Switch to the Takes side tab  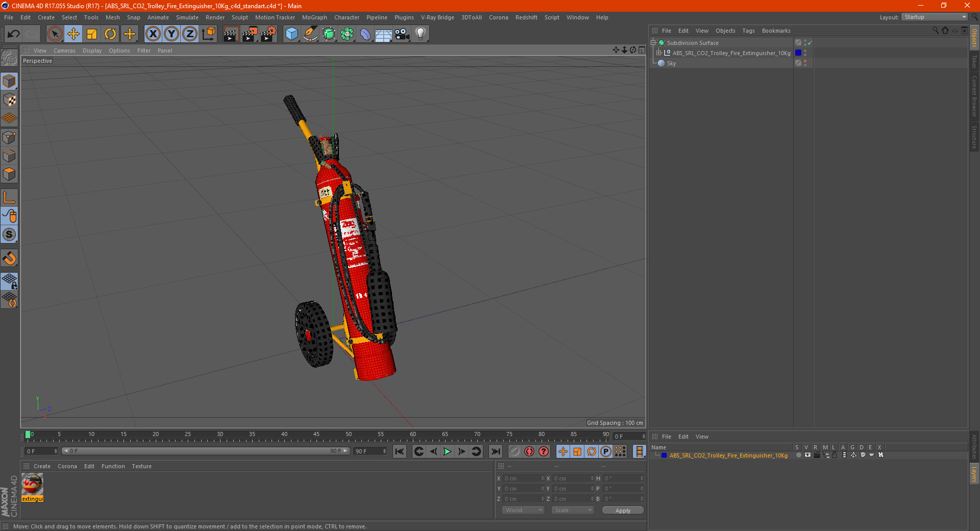point(974,61)
